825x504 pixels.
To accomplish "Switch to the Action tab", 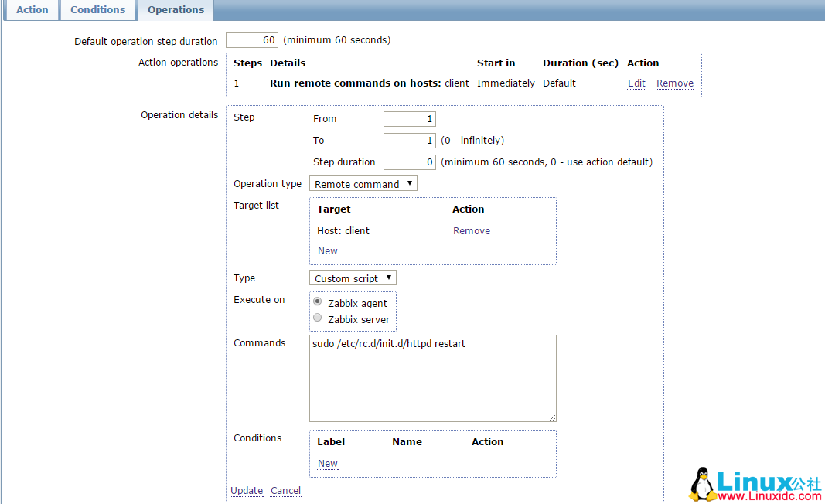I will tap(32, 10).
